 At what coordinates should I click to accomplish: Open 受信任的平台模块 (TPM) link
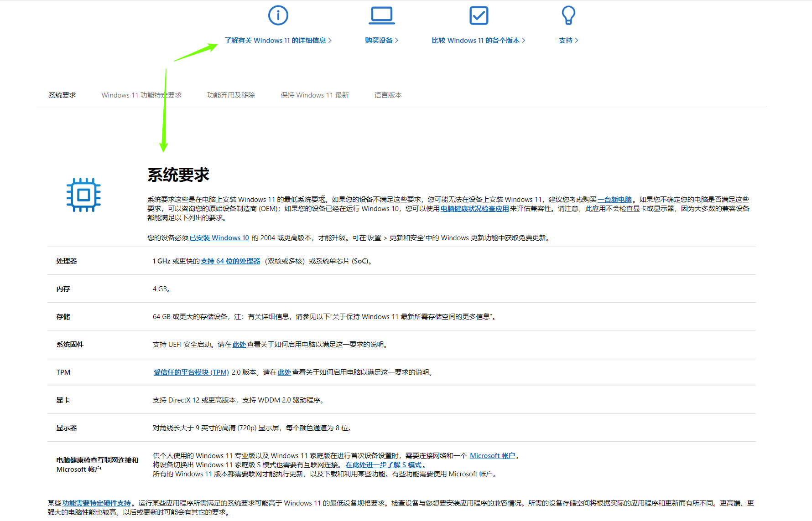(x=191, y=372)
